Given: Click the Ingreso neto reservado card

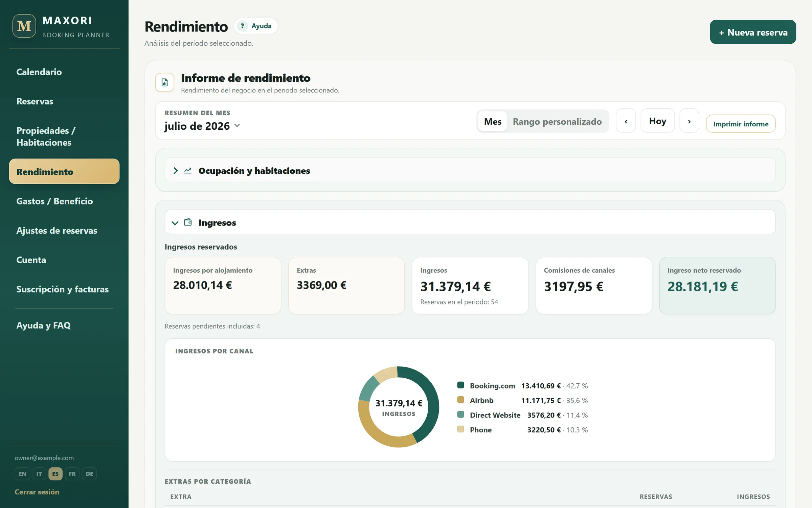Looking at the screenshot, I should pos(717,285).
